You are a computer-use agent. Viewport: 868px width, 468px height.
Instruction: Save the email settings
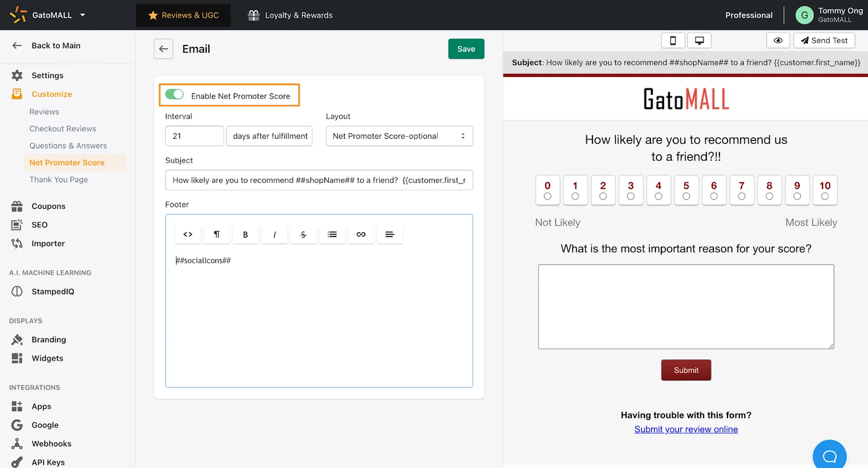point(466,49)
